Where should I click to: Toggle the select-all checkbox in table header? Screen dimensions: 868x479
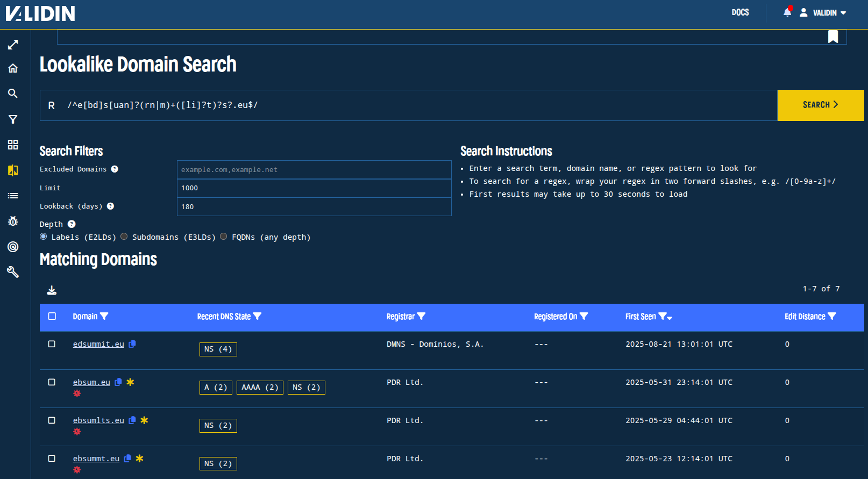pyautogui.click(x=52, y=316)
